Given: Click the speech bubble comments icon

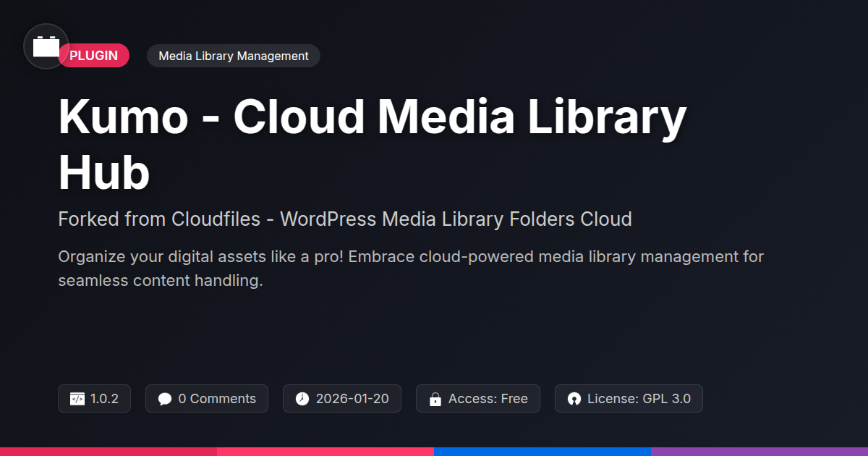Looking at the screenshot, I should pyautogui.click(x=165, y=399).
